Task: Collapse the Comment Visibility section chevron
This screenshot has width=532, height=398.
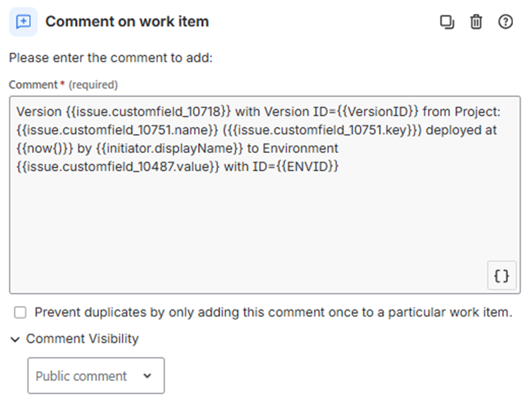Action: [16, 339]
